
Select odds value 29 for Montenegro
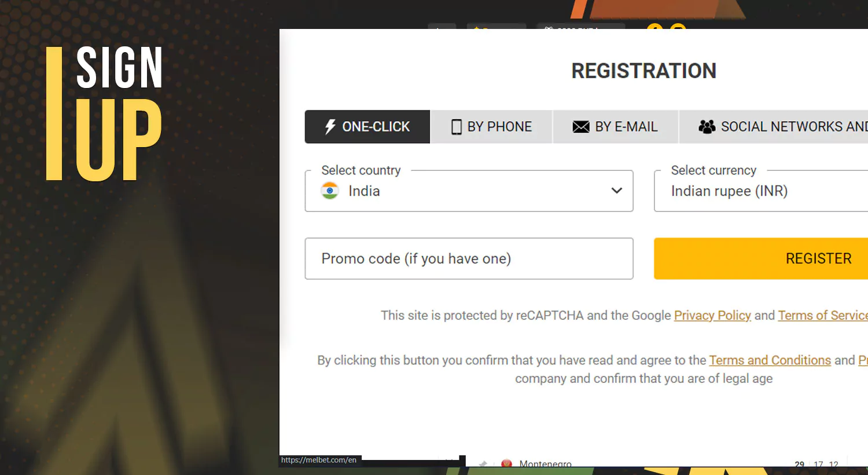point(799,464)
